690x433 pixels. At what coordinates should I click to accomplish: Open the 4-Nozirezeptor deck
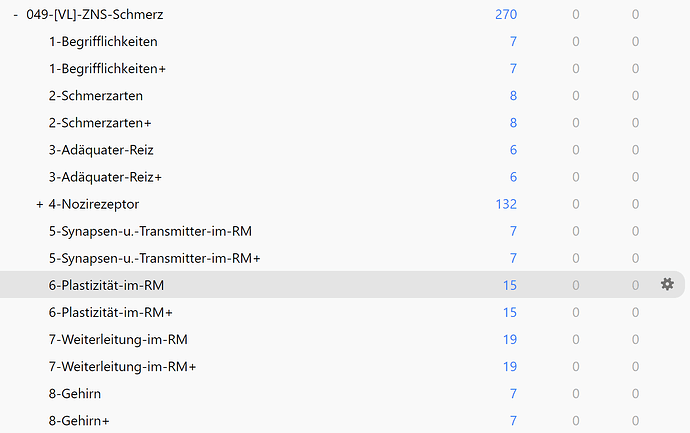tap(93, 204)
